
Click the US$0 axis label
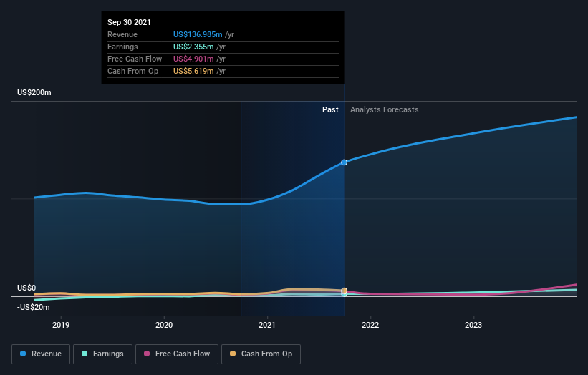(26, 288)
